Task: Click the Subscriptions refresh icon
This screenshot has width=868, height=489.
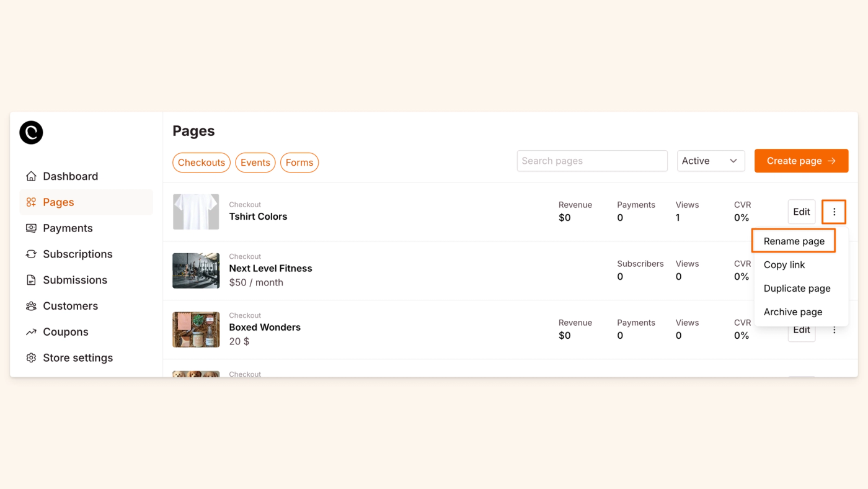Action: pos(31,254)
